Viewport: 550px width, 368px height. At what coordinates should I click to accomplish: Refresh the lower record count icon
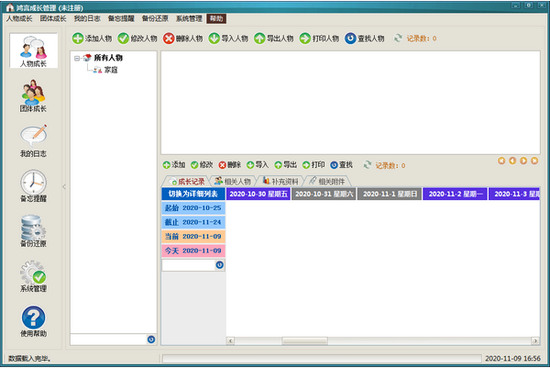click(367, 165)
